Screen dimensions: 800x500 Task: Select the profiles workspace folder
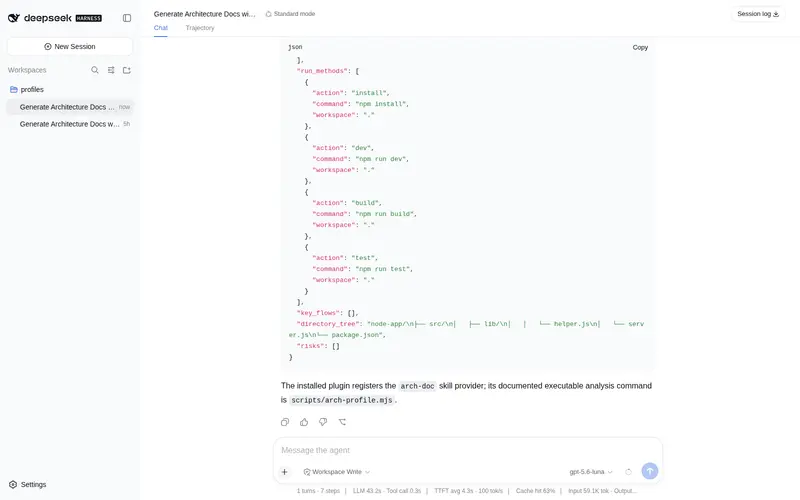tap(70, 89)
